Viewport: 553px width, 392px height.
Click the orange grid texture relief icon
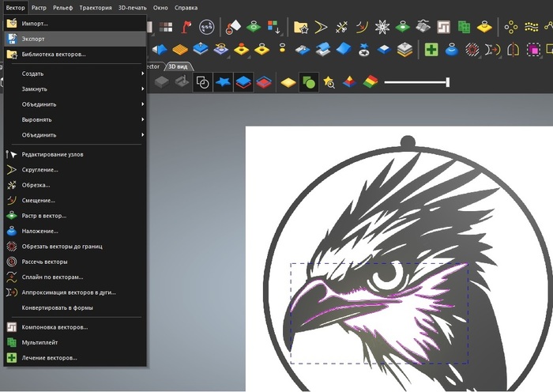(x=180, y=50)
